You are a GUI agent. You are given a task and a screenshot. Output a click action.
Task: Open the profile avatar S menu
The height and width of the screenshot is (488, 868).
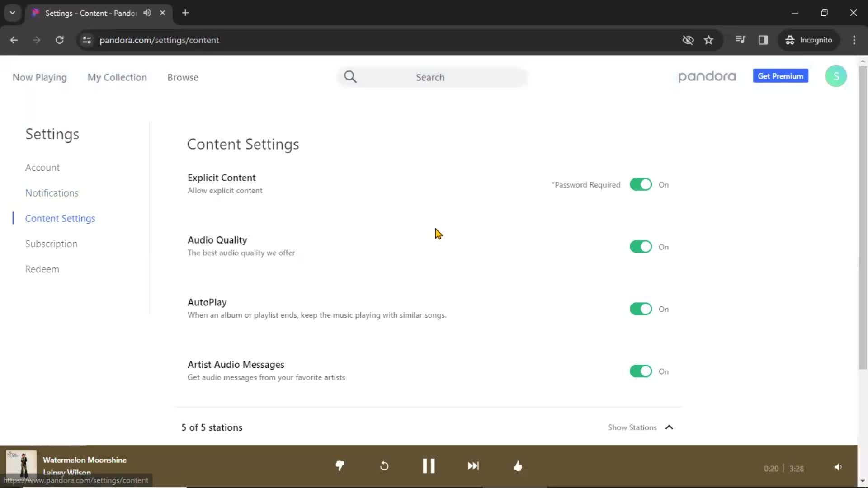click(x=836, y=76)
